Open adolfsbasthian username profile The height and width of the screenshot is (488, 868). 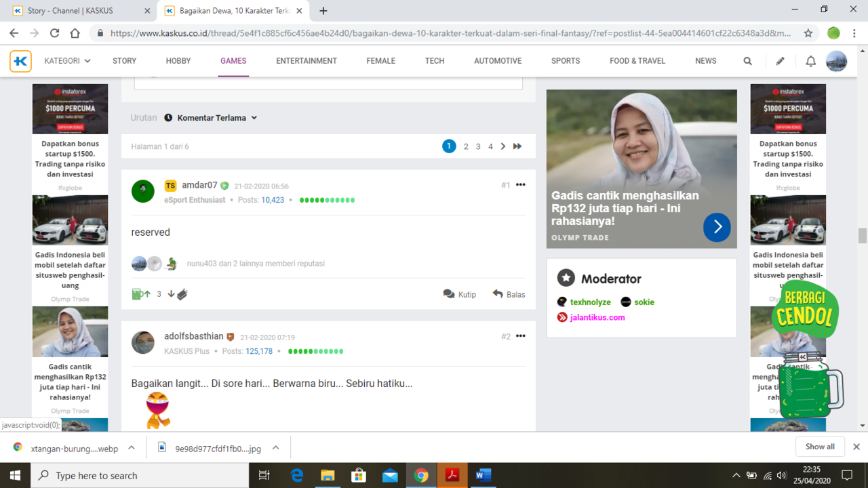tap(193, 336)
